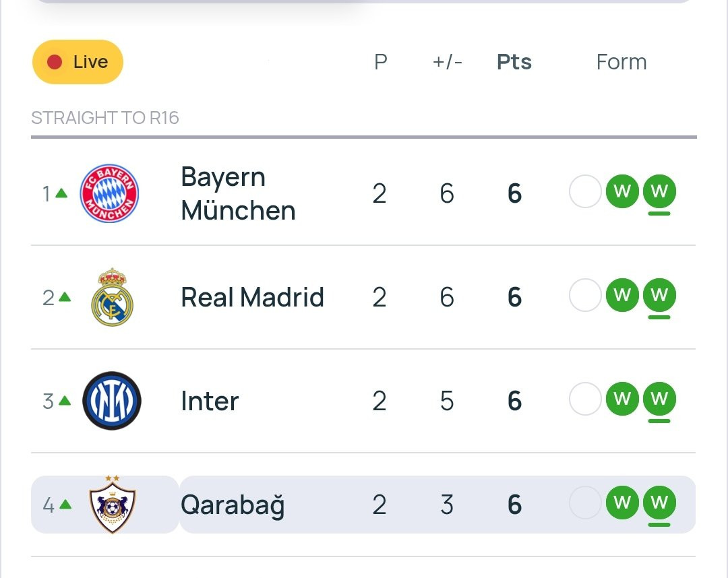
Task: Click Bayern's green rank-up arrow
Action: 61,193
